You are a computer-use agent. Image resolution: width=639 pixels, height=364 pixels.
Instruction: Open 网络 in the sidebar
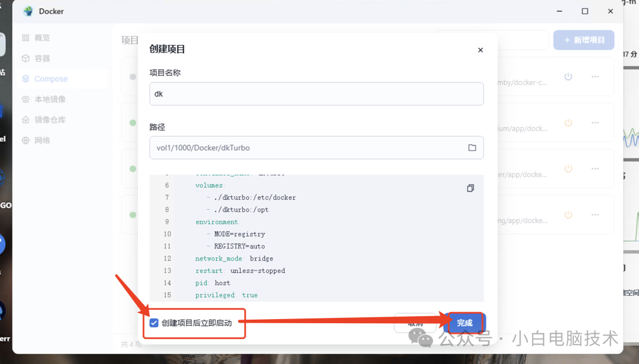(x=42, y=141)
